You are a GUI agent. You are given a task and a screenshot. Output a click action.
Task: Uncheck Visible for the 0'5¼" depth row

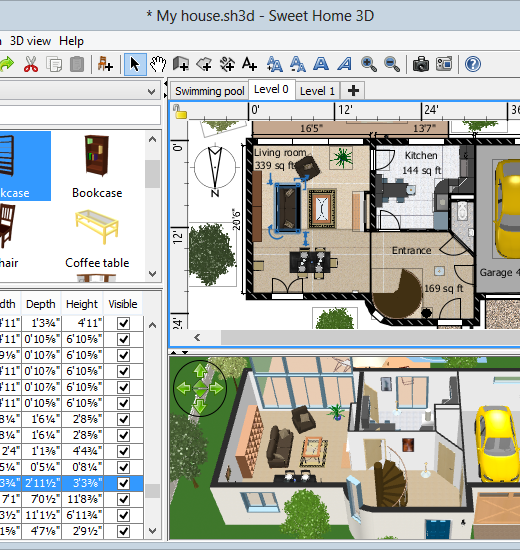(124, 467)
